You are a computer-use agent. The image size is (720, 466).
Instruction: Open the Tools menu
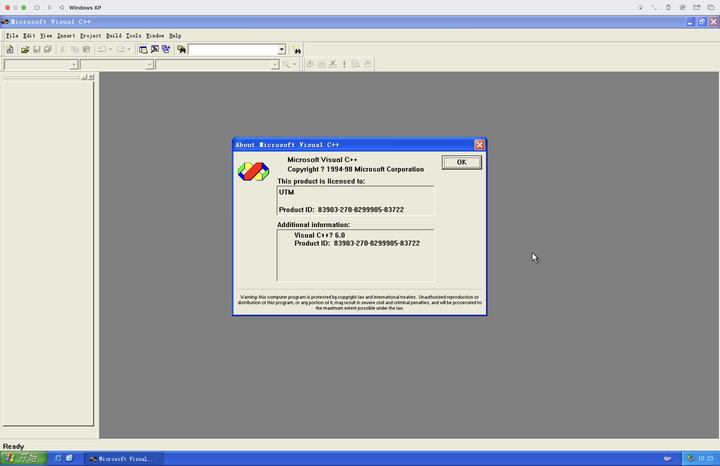[134, 35]
